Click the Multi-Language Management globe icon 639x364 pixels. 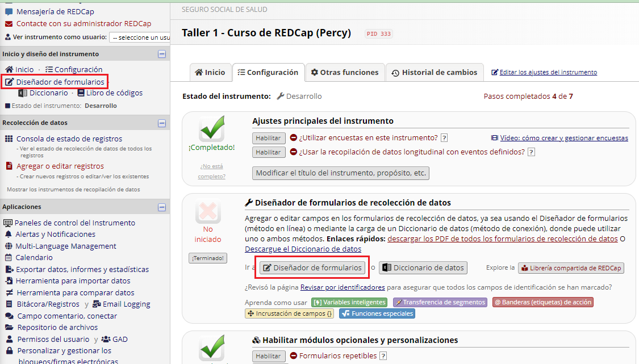pyautogui.click(x=9, y=246)
